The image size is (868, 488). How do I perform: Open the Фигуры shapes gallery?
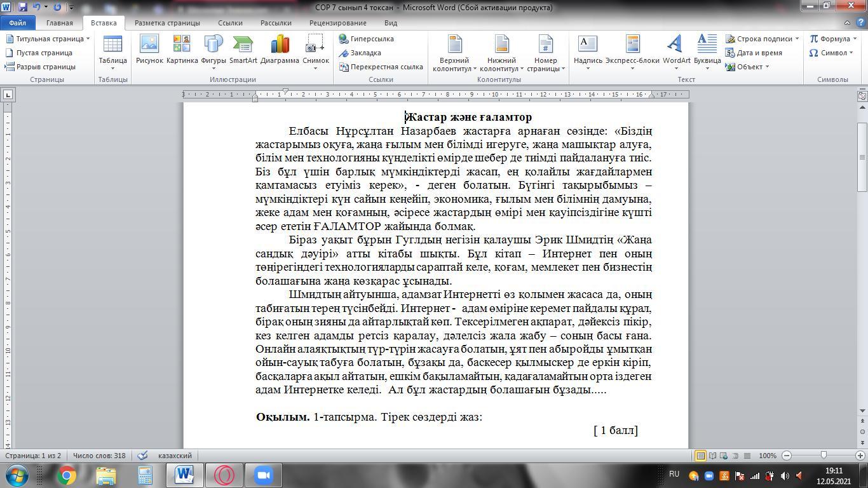214,51
